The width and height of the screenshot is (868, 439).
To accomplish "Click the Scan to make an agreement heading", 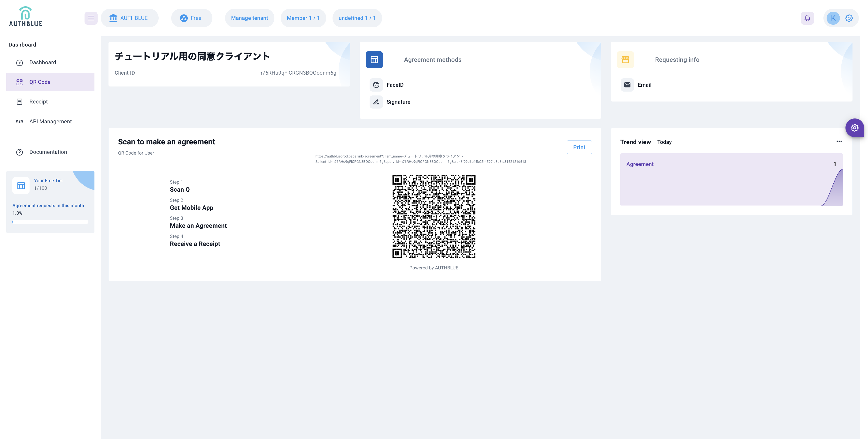I will [x=166, y=142].
